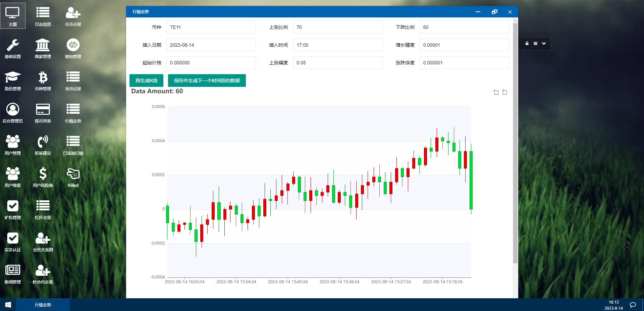Toggle the unlock padlock icon

point(527,44)
